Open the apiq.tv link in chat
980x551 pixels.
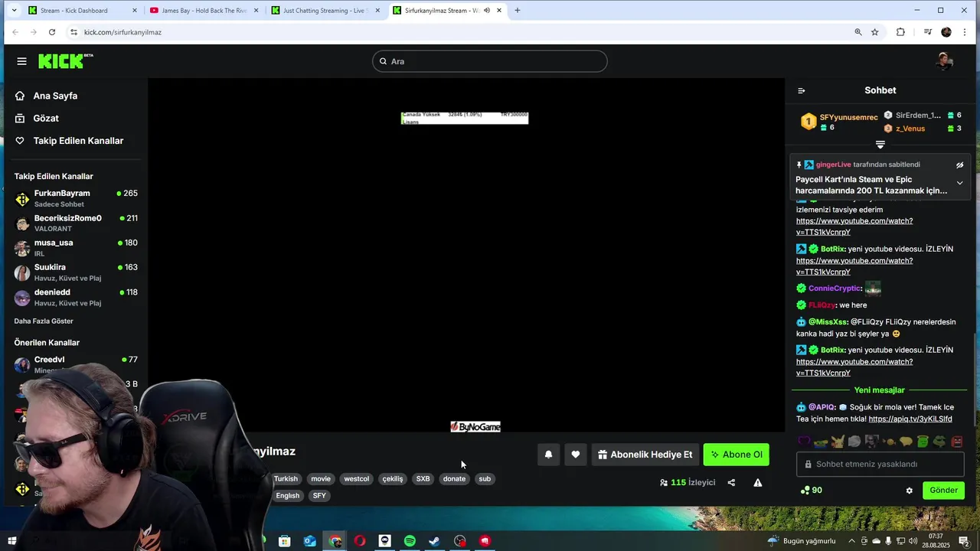pyautogui.click(x=910, y=419)
